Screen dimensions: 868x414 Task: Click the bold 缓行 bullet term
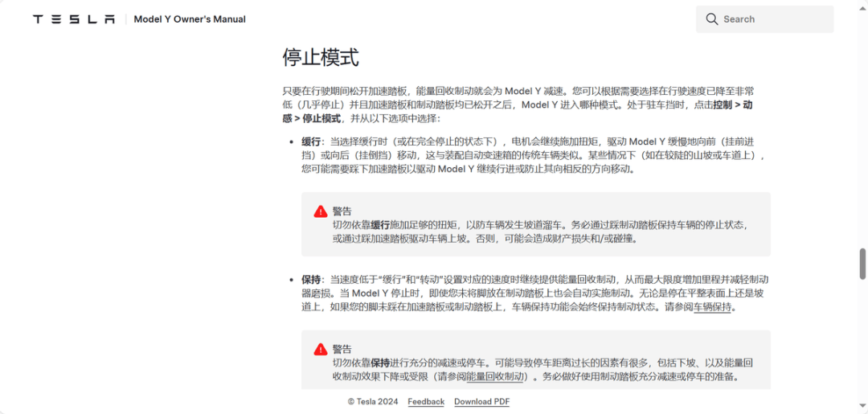(x=311, y=141)
